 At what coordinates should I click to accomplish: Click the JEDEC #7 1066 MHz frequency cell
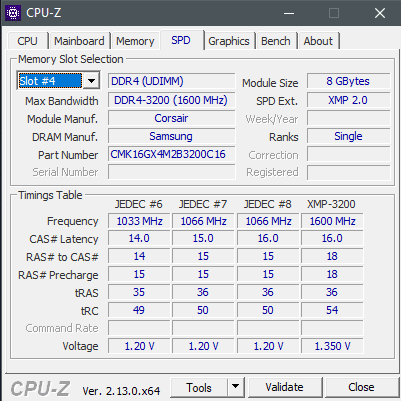[203, 221]
